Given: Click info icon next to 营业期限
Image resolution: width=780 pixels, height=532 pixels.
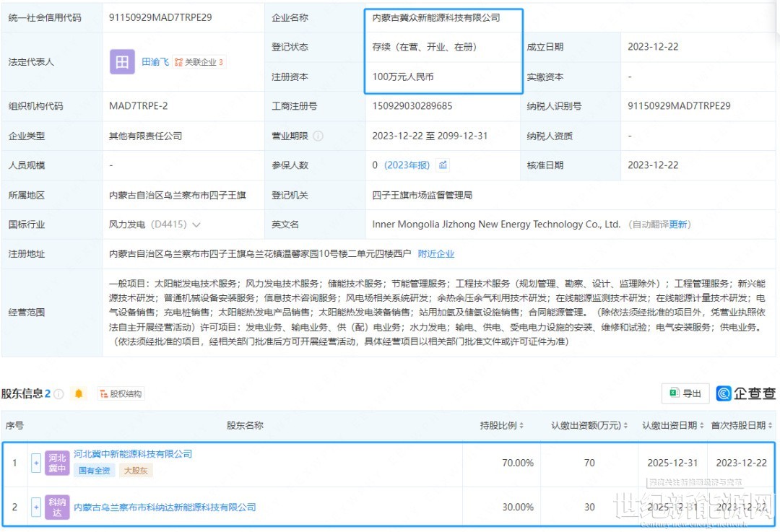Looking at the screenshot, I should pos(318,136).
